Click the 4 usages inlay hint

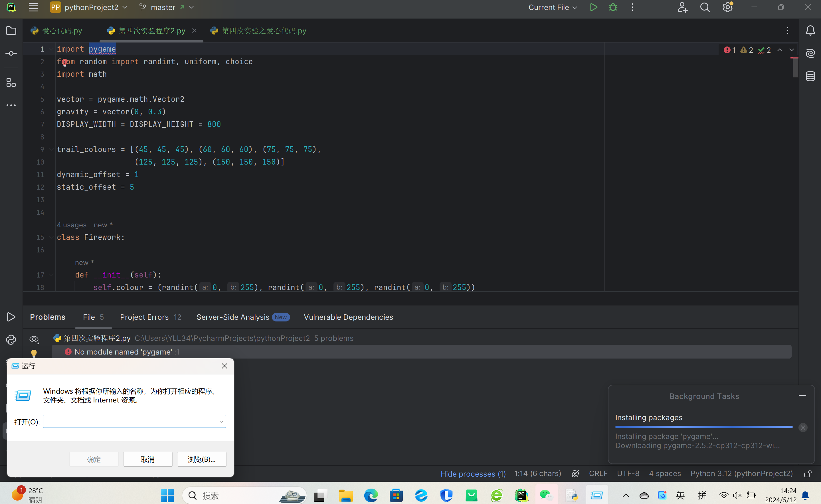pos(72,225)
